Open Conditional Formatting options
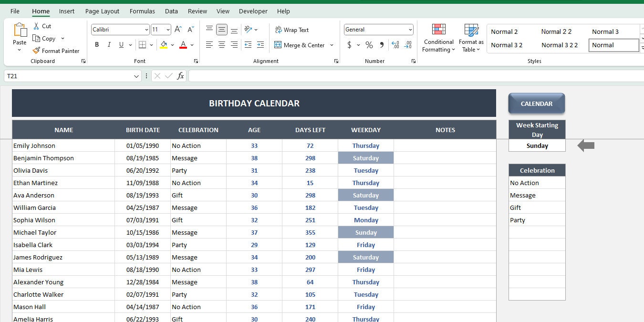The height and width of the screenshot is (322, 644). (x=438, y=38)
